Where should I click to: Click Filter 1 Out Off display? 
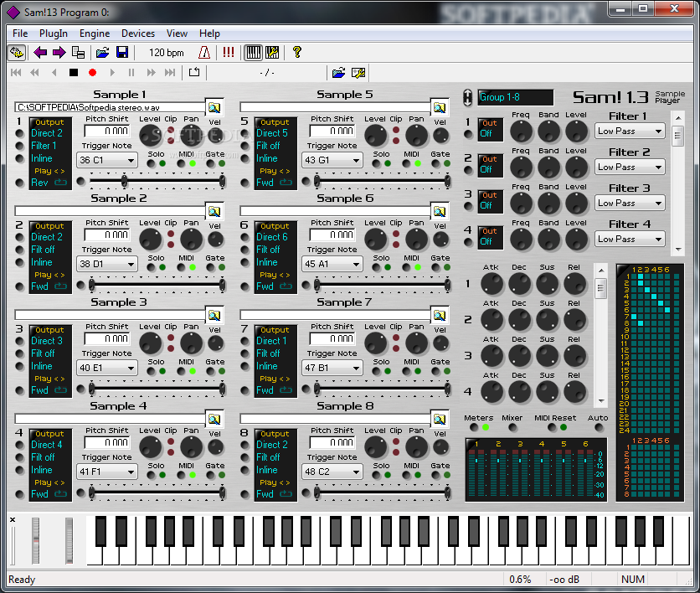pos(490,130)
